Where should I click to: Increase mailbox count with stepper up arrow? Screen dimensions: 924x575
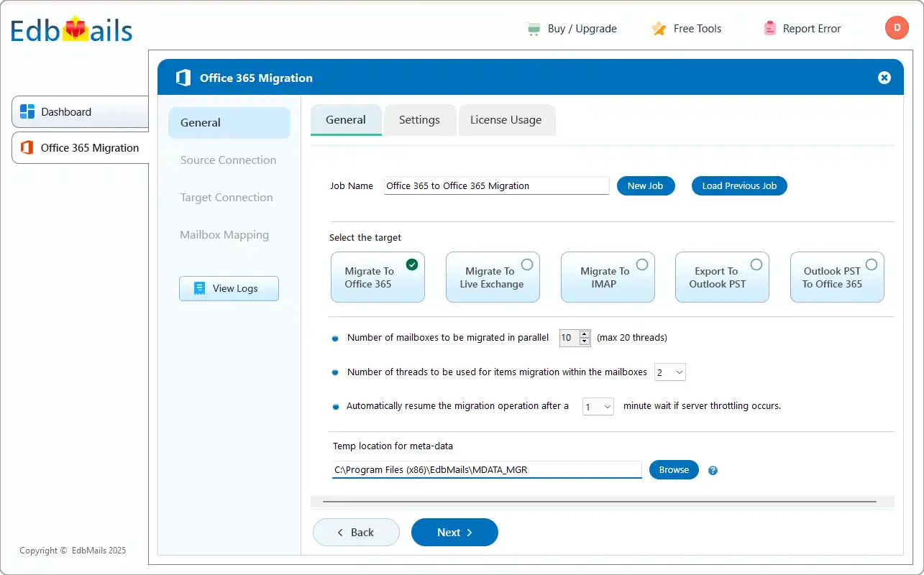pyautogui.click(x=584, y=334)
